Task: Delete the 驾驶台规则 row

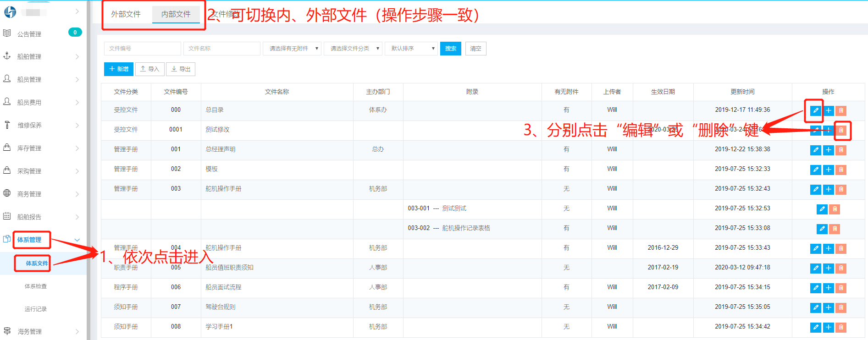Action: pos(841,307)
